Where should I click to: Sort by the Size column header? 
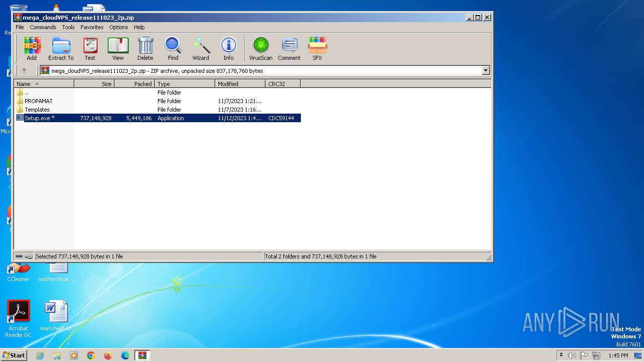pyautogui.click(x=95, y=84)
